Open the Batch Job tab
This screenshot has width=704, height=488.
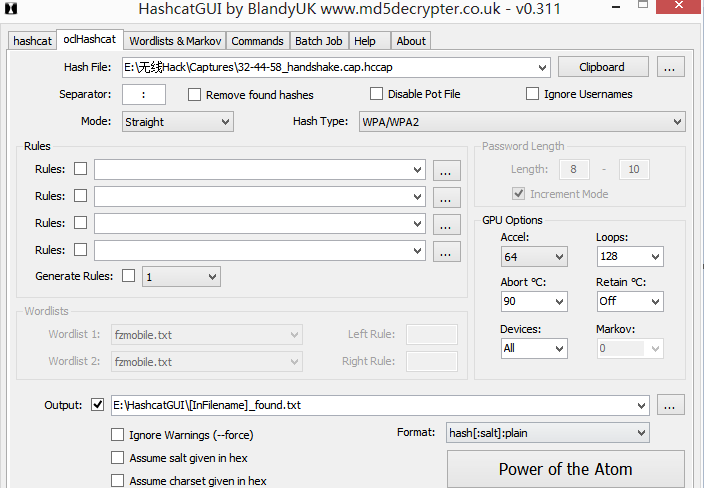click(x=319, y=41)
